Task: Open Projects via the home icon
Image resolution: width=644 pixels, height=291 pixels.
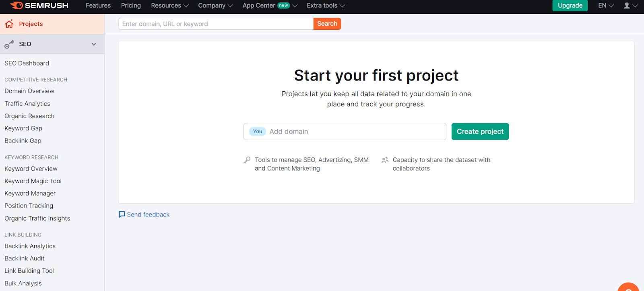Action: tap(9, 24)
